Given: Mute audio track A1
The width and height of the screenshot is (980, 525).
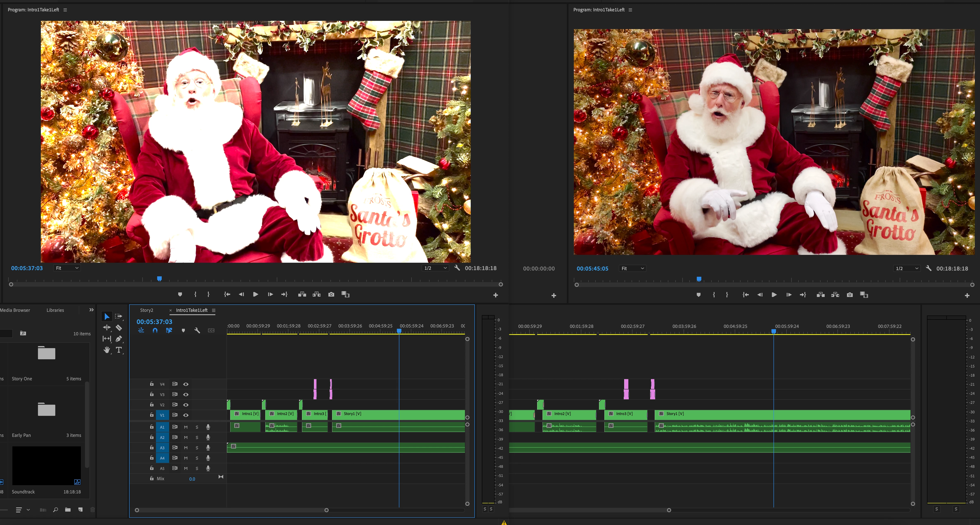Looking at the screenshot, I should [x=186, y=427].
